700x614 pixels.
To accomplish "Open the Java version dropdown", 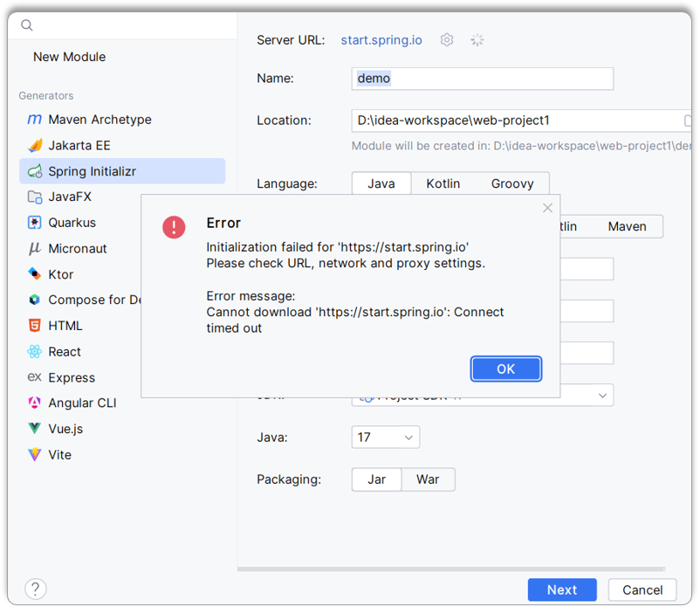I will coord(386,438).
